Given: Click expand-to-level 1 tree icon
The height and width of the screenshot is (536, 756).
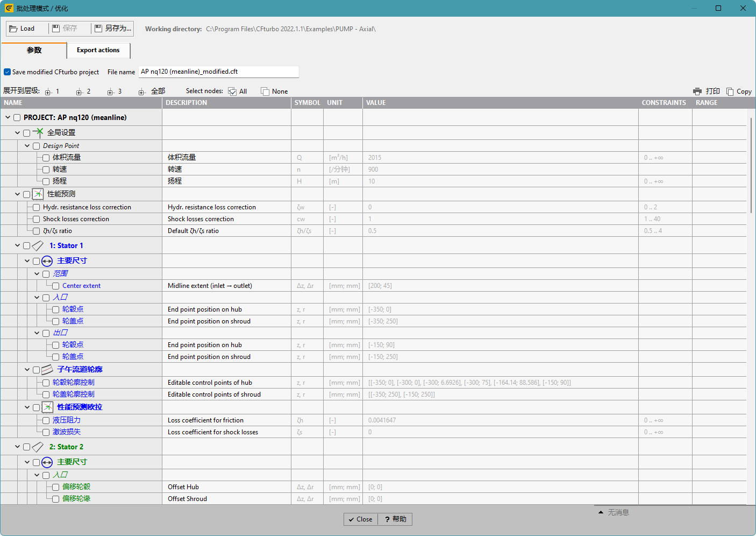Looking at the screenshot, I should [48, 92].
